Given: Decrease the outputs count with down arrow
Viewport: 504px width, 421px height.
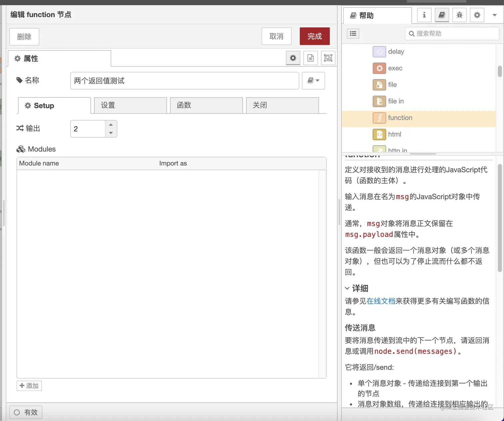Looking at the screenshot, I should pos(111,133).
